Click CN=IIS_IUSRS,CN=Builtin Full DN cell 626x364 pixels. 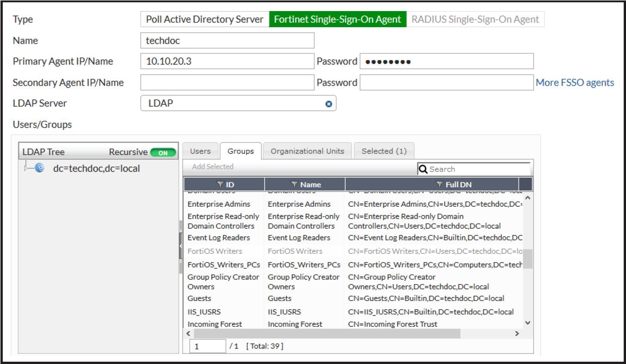431,312
